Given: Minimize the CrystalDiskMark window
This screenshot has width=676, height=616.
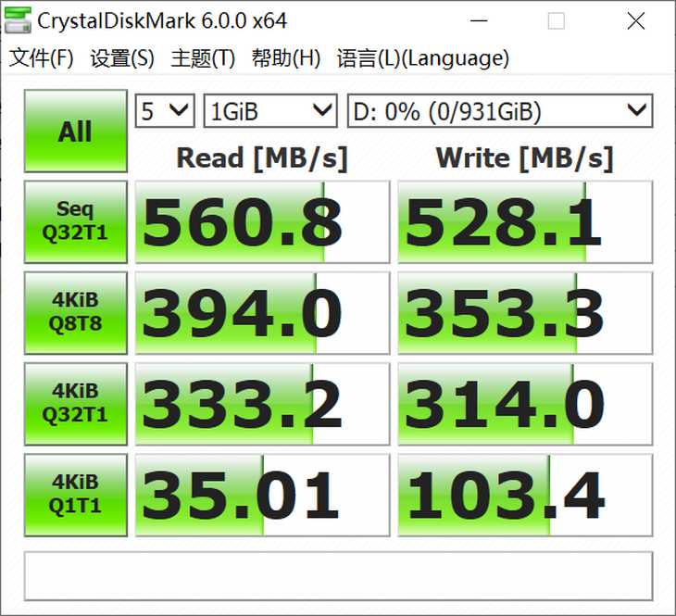Looking at the screenshot, I should coord(477,20).
